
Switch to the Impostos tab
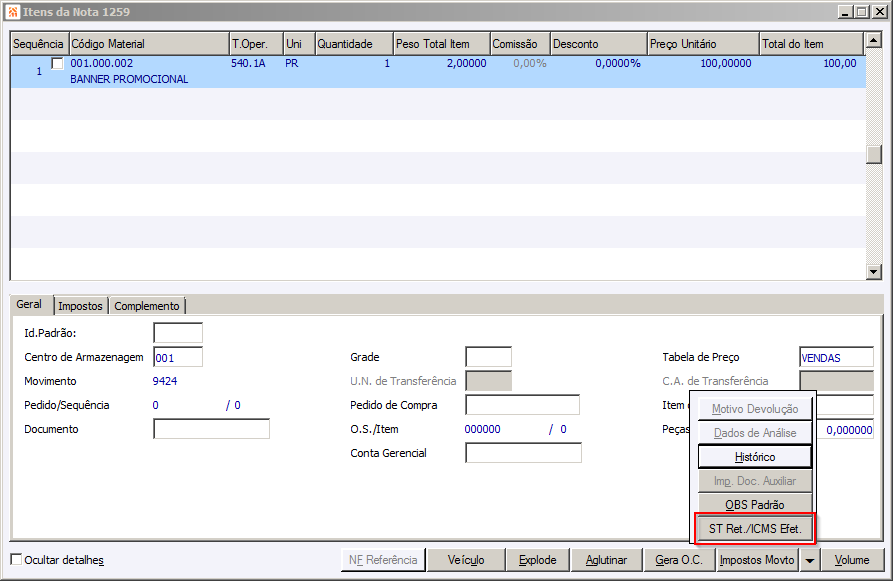(80, 306)
